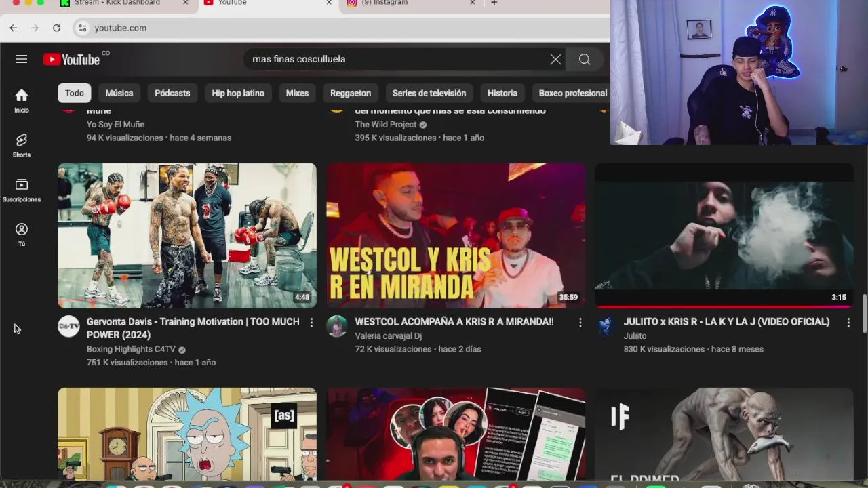The height and width of the screenshot is (488, 868).
Task: Open the JULIITO x KRIS R title link
Action: point(726,322)
